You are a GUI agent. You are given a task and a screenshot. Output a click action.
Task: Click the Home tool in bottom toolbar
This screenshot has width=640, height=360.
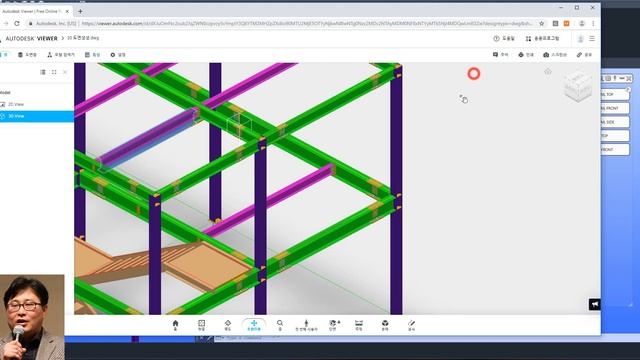click(176, 325)
